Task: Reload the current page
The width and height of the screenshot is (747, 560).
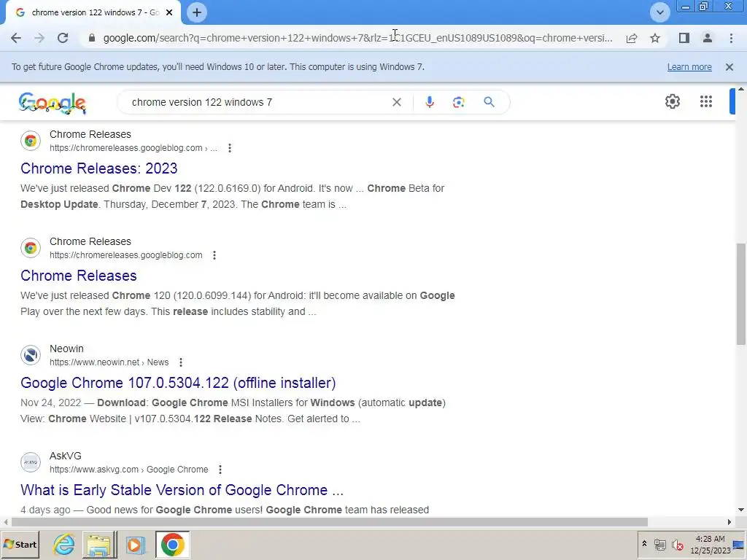Action: (63, 38)
